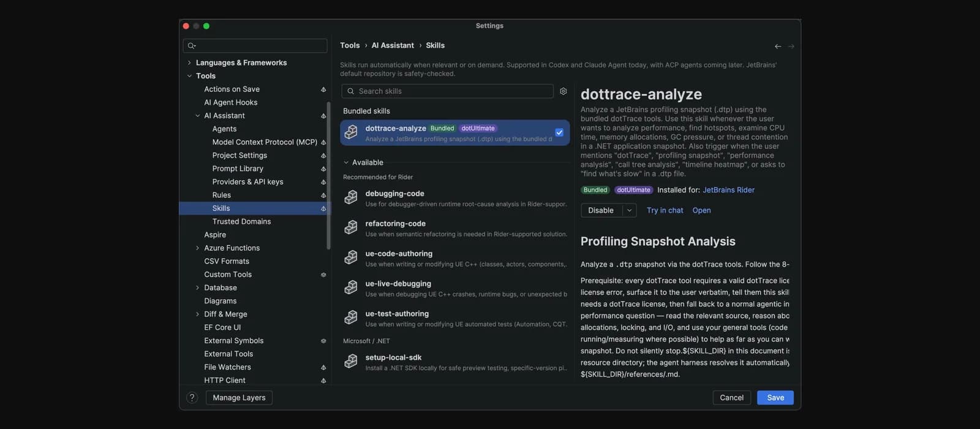Image resolution: width=980 pixels, height=429 pixels.
Task: Collapse the AI Assistant tree node
Action: coord(197,116)
